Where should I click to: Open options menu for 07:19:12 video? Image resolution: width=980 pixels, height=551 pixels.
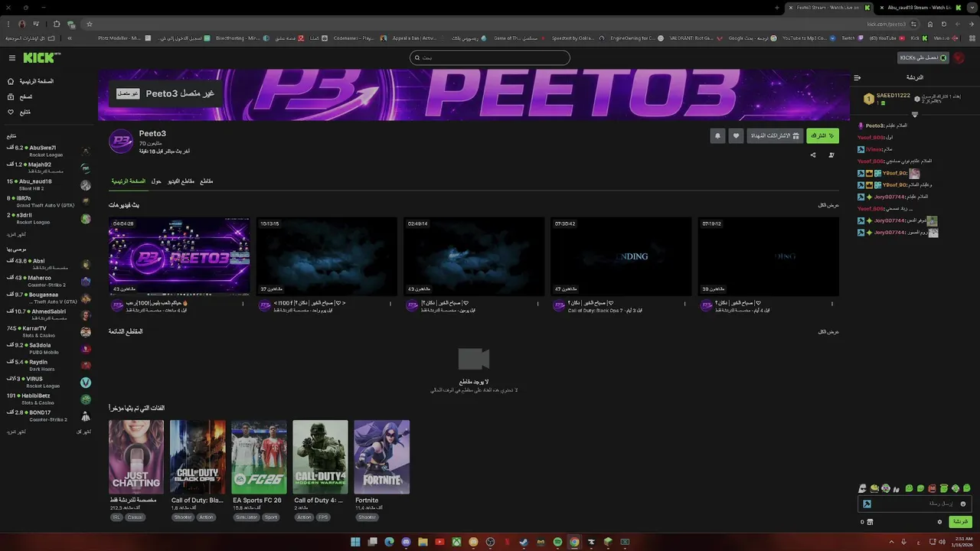click(832, 304)
